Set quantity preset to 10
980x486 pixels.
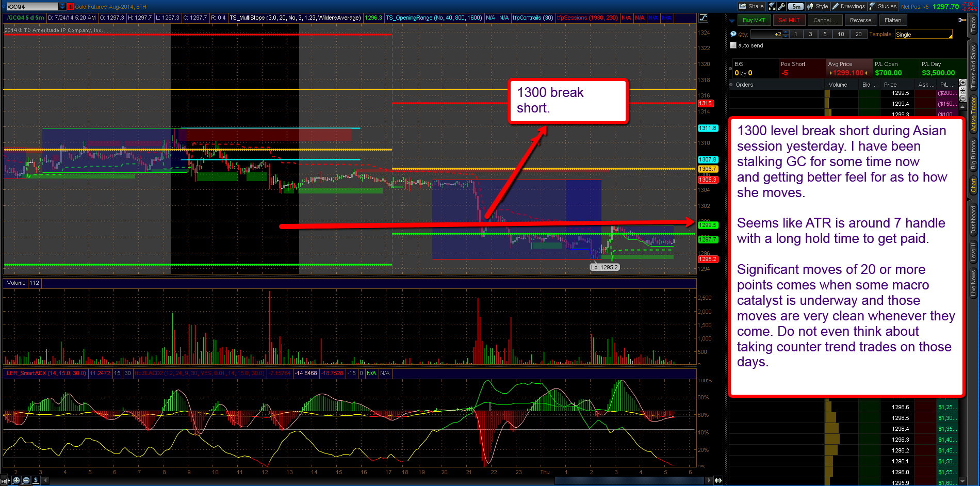(841, 35)
